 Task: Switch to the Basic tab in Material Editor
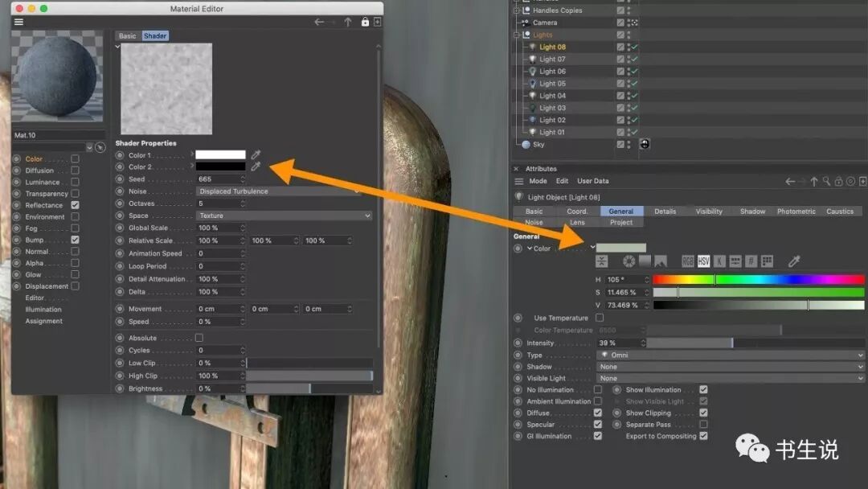[127, 36]
